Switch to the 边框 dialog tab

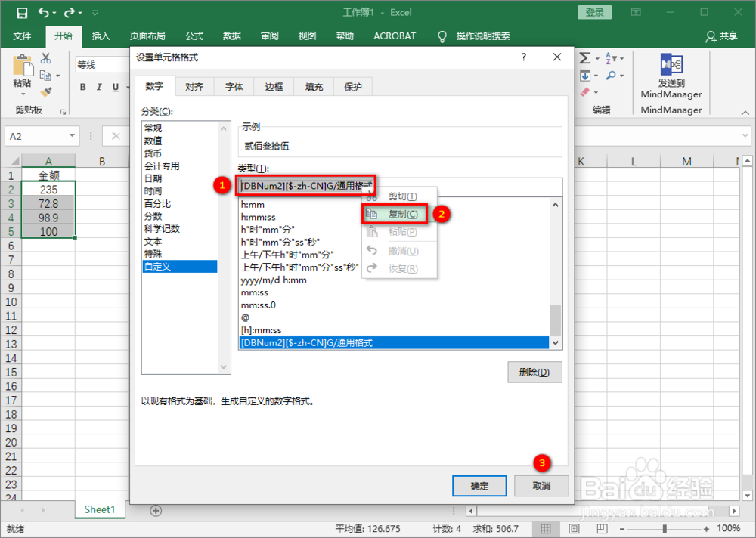(274, 87)
